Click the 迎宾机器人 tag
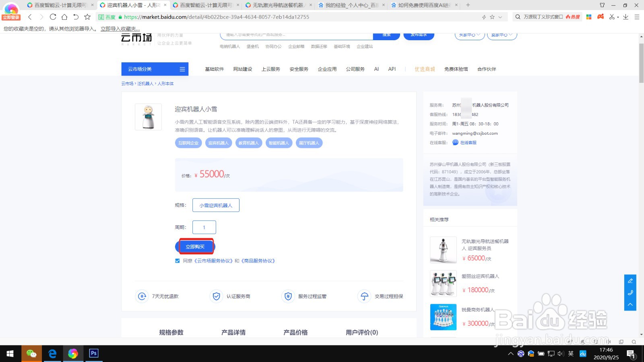 219,143
